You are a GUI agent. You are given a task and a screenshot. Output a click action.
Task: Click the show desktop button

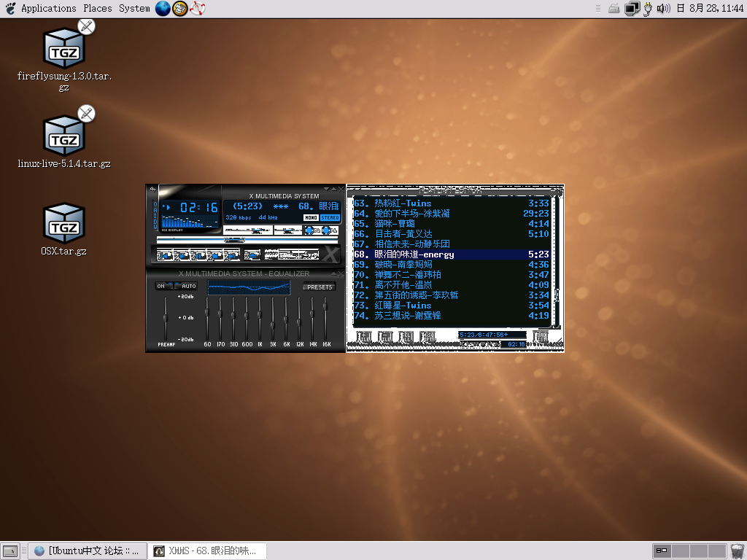pyautogui.click(x=10, y=551)
